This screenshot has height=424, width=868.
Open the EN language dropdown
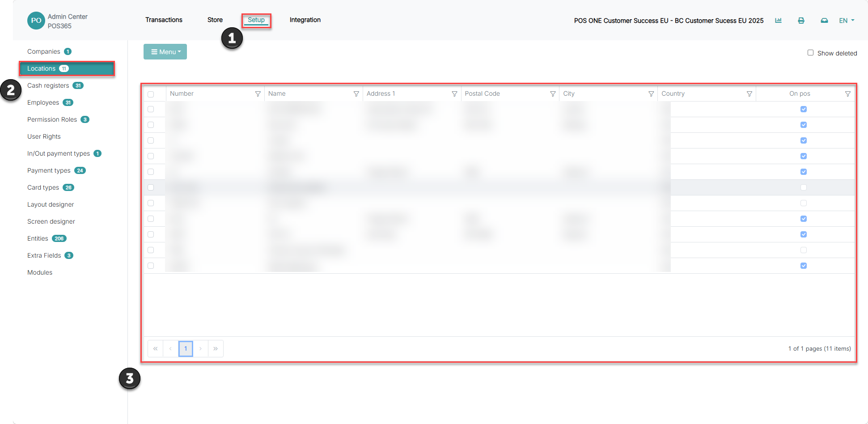[x=847, y=21]
